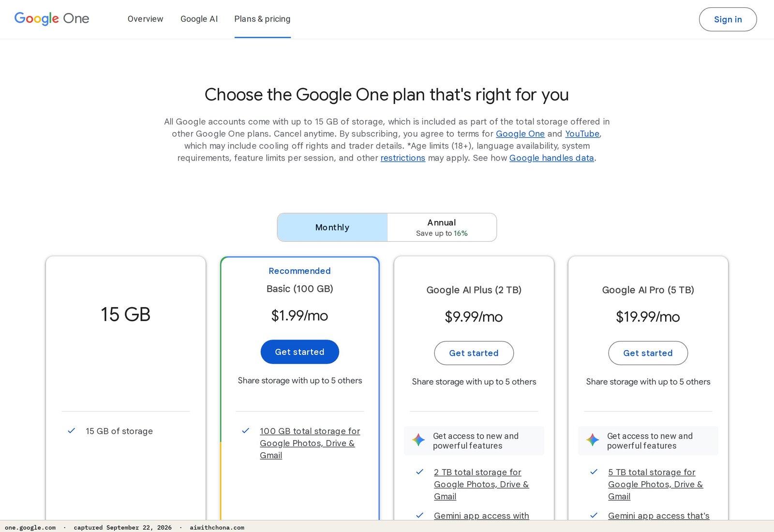The height and width of the screenshot is (532, 774).
Task: Click the 'Recommended' label on Basic card
Action: 300,271
